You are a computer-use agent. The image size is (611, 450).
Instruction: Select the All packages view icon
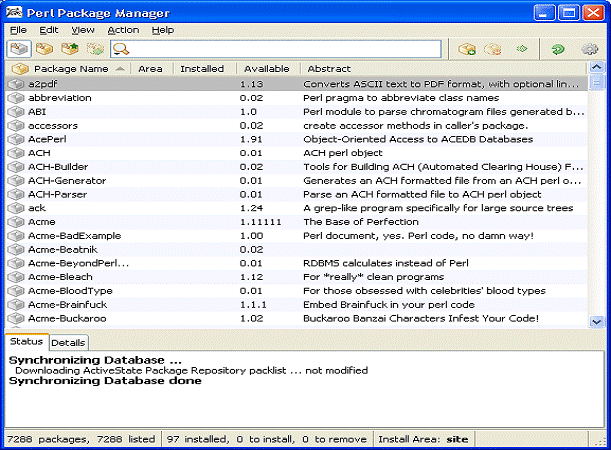point(19,49)
